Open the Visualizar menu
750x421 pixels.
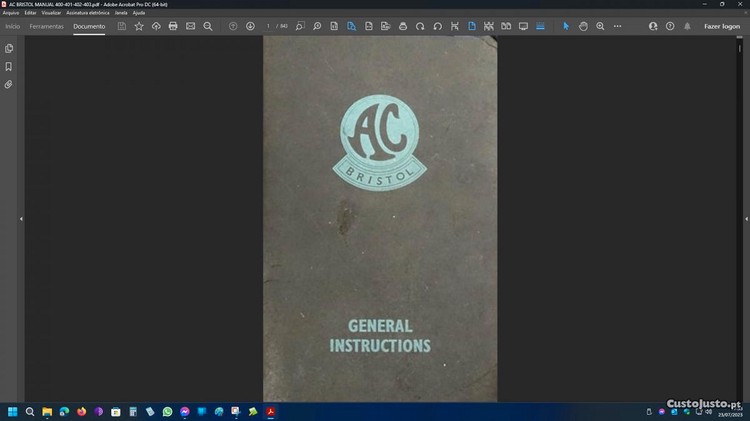(52, 12)
